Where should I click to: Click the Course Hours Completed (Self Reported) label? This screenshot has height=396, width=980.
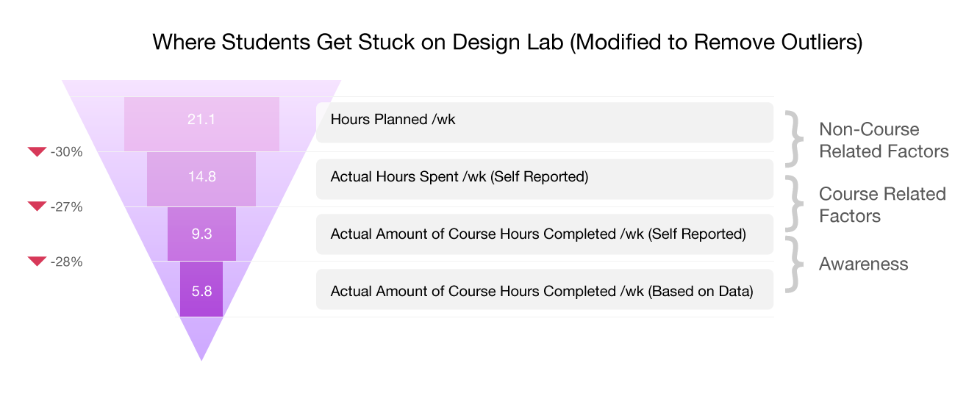pos(544,234)
